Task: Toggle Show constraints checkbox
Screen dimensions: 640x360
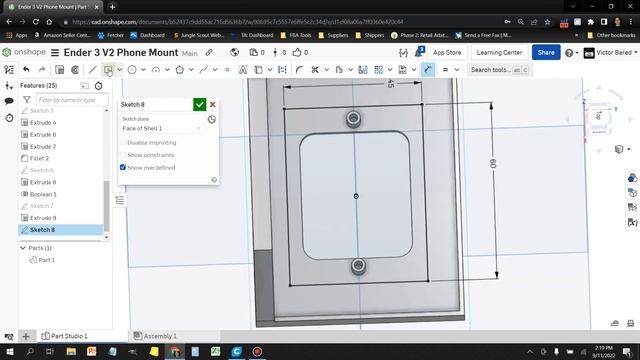Action: point(123,155)
